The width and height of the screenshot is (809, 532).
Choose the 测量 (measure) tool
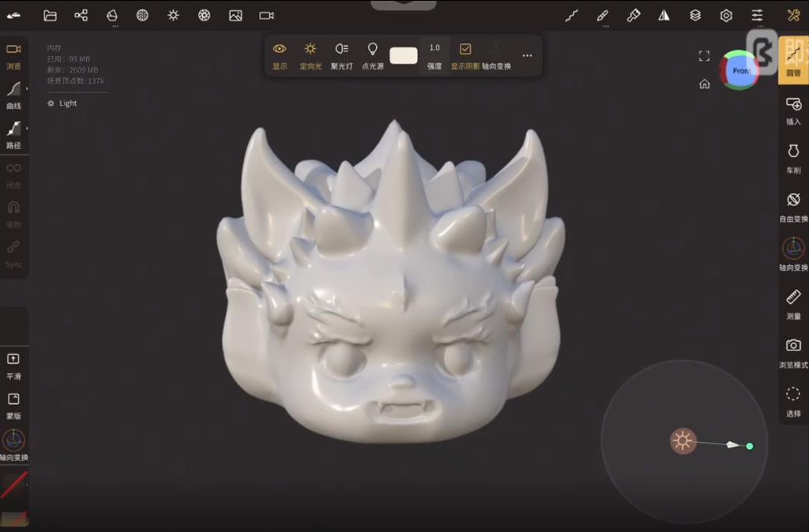click(793, 302)
